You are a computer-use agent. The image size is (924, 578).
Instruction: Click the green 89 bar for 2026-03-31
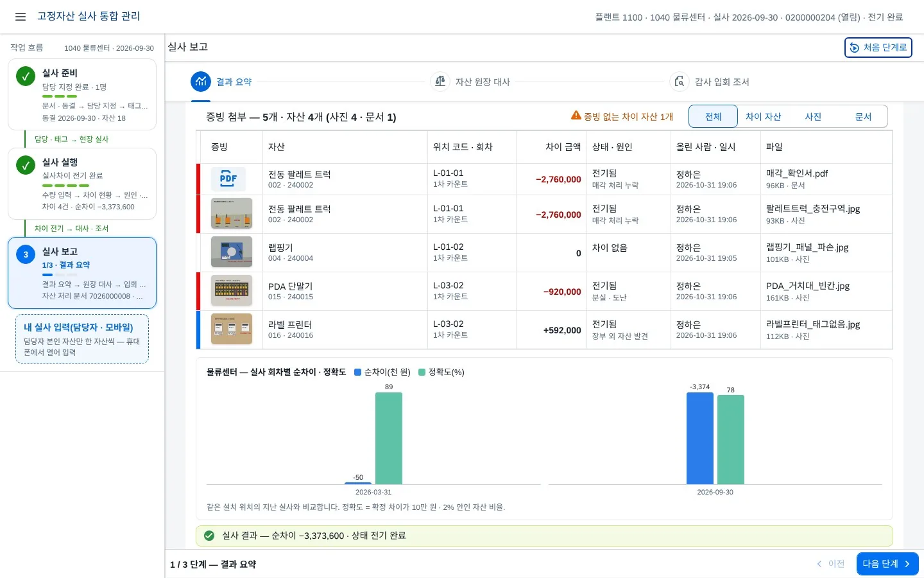click(389, 438)
